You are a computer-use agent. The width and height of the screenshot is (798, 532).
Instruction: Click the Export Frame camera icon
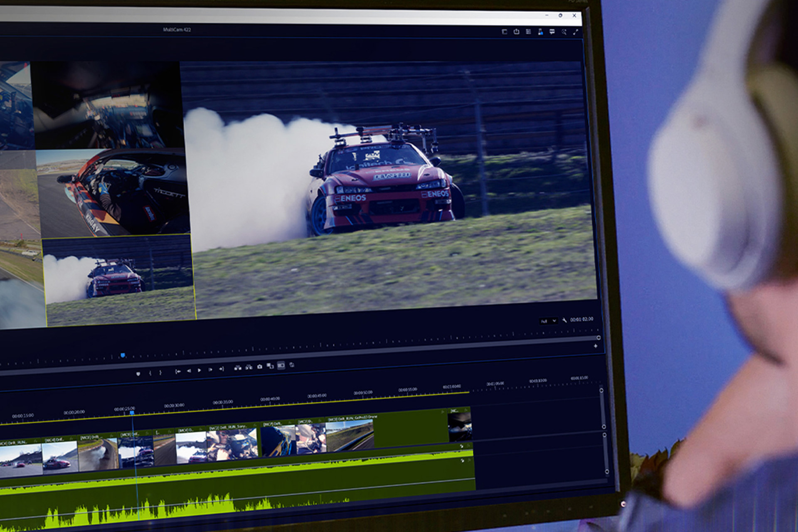(260, 367)
